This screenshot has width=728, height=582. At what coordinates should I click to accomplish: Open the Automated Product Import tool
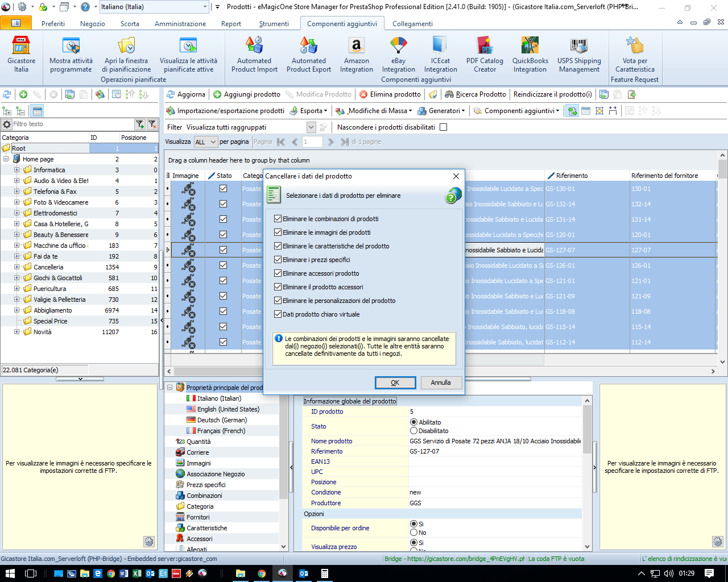(254, 55)
